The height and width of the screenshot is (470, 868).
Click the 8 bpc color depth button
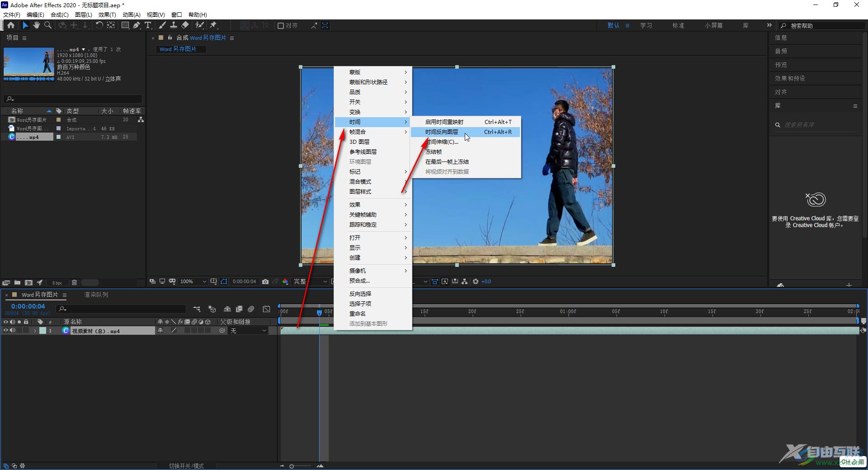57,283
